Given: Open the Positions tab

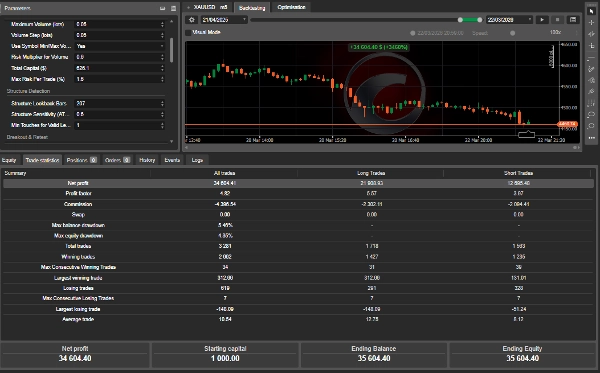Looking at the screenshot, I should point(81,160).
